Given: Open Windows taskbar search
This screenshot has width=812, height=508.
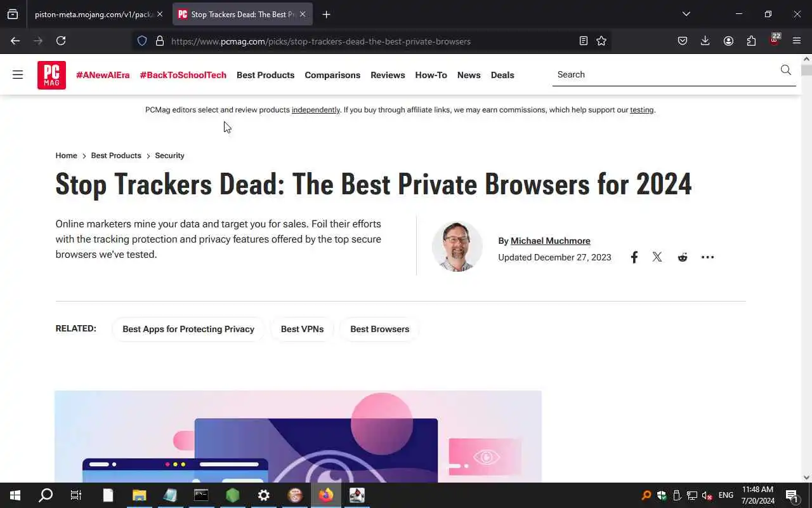Looking at the screenshot, I should (46, 495).
